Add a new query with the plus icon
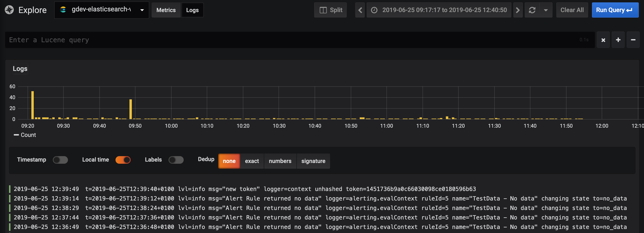644x233 pixels. pyautogui.click(x=618, y=40)
